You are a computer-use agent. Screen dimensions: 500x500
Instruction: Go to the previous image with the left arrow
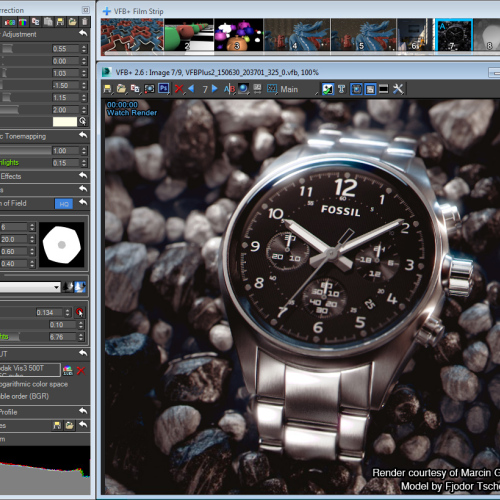191,89
